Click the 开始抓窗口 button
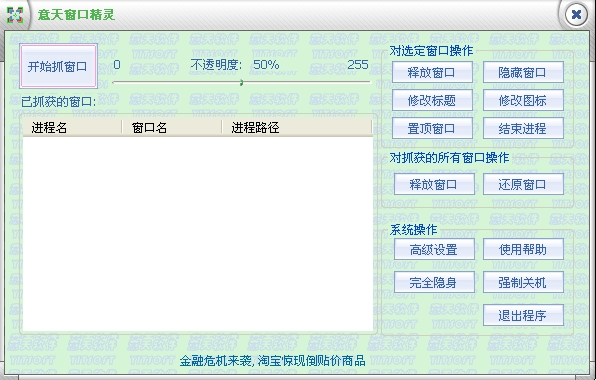This screenshot has height=380, width=596. point(58,66)
